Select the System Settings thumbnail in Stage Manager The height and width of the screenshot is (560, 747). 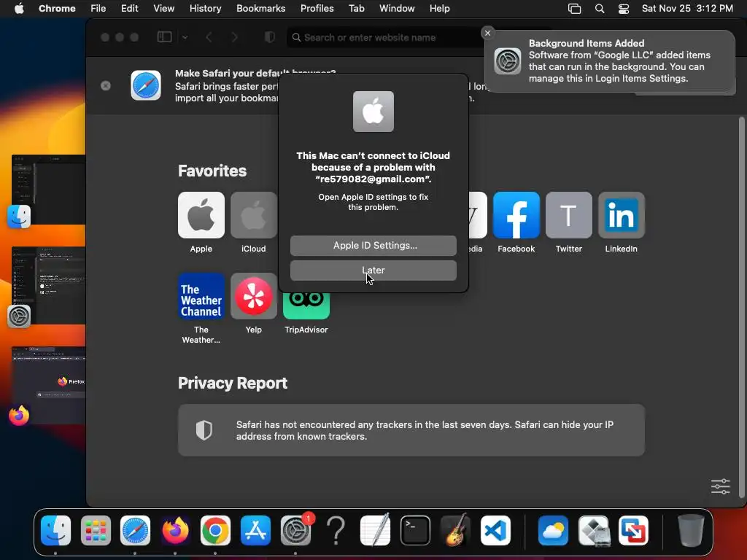click(x=49, y=285)
